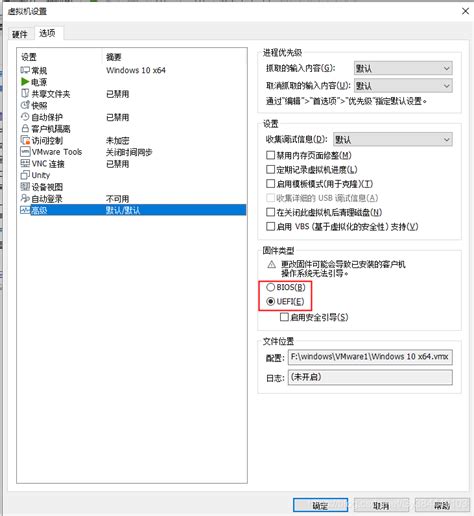This screenshot has height=516, width=474.
Task: Select the 选项 tab
Action: coord(47,33)
